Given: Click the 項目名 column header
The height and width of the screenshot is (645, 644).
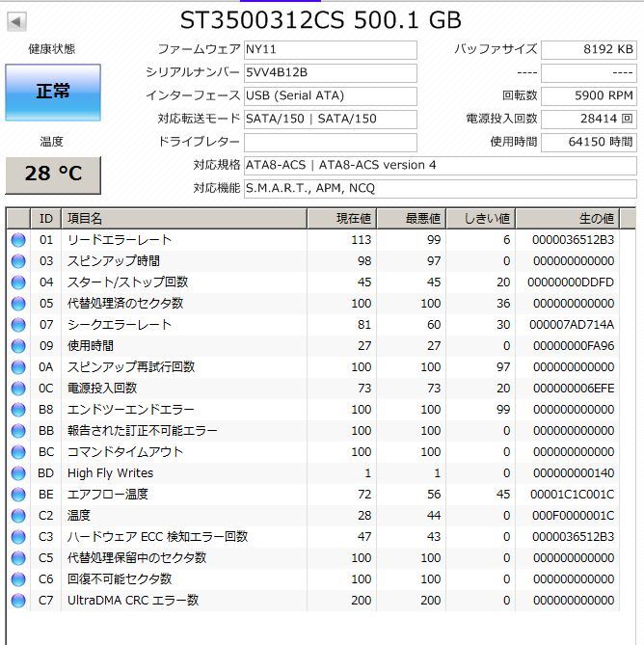Looking at the screenshot, I should [x=184, y=219].
